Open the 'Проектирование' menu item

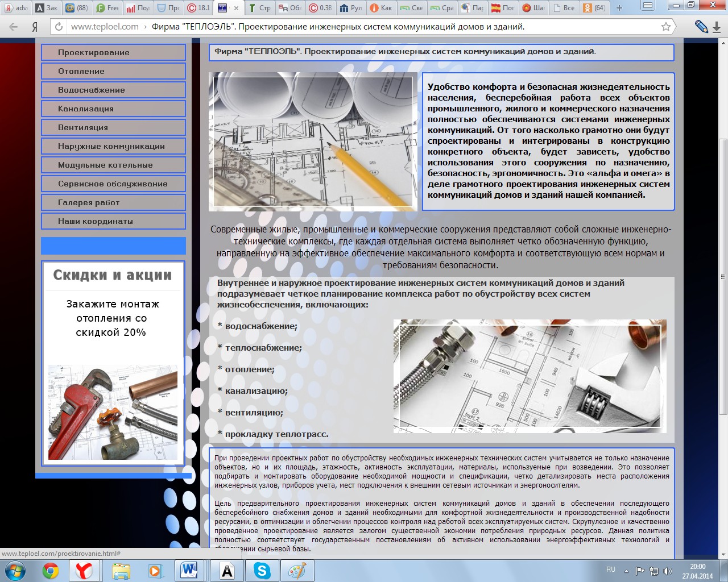113,52
